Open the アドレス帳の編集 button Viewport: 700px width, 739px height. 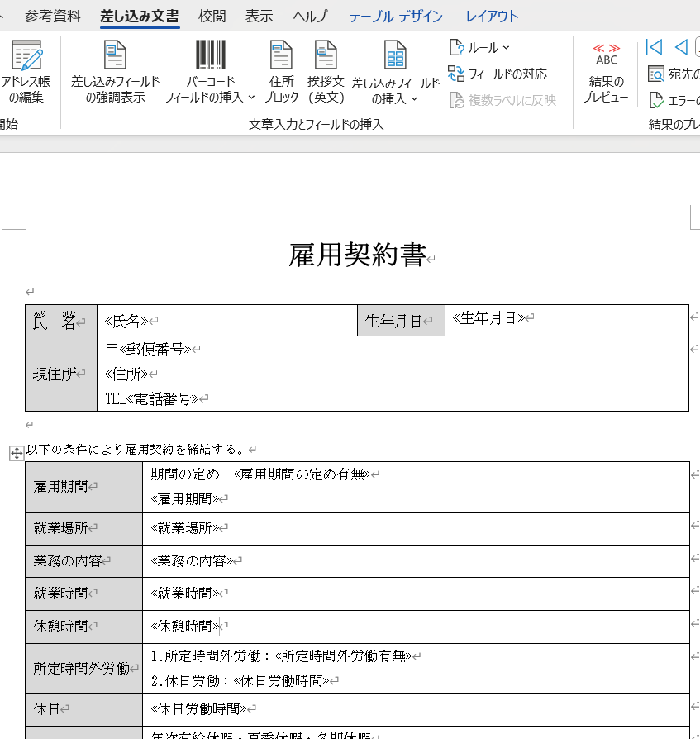(26, 72)
